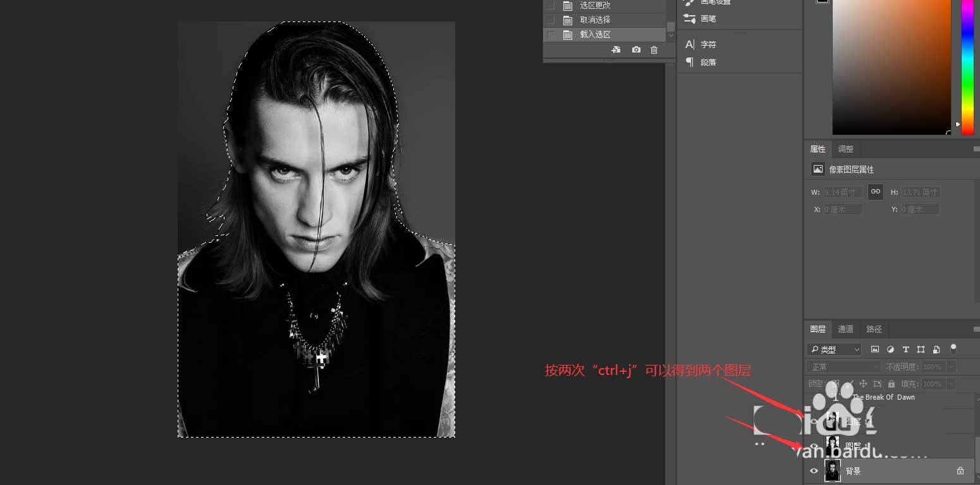Viewport: 980px width, 485px height.
Task: Switch to the 路径 paths tab
Action: coord(874,329)
